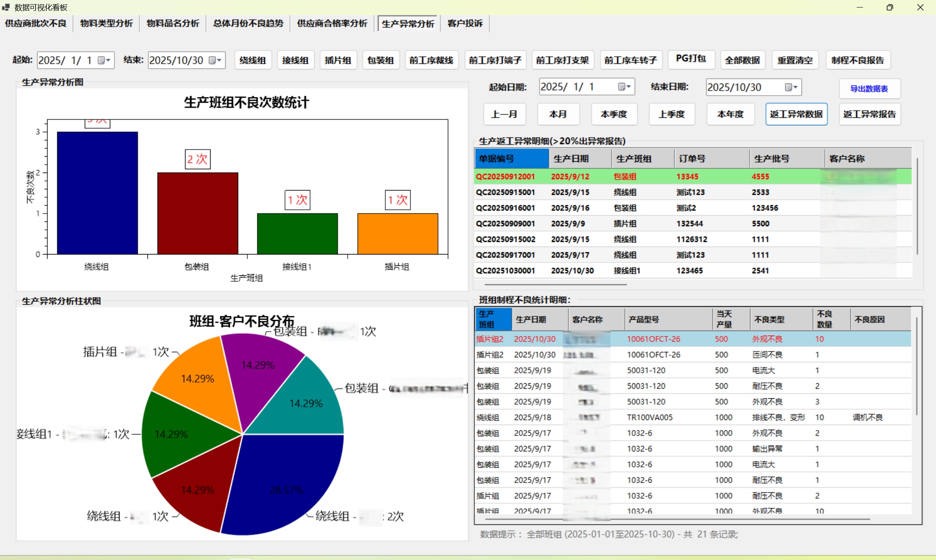
Task: Select row QC20250915001 in rework table
Action: tap(506, 192)
